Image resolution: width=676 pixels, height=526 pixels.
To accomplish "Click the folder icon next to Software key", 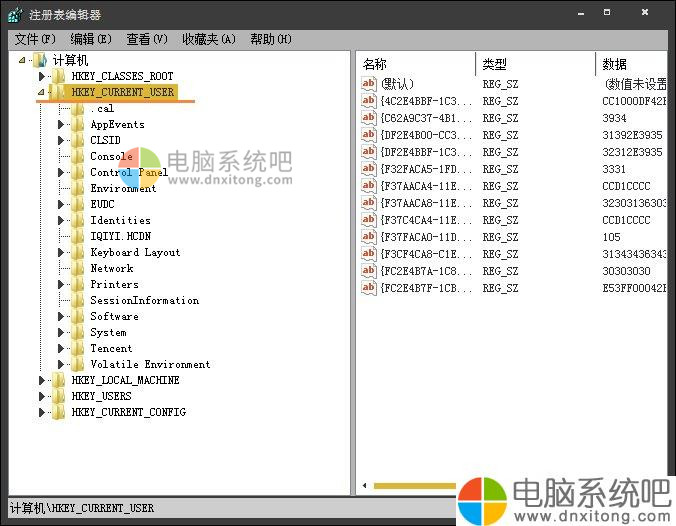I will [78, 317].
